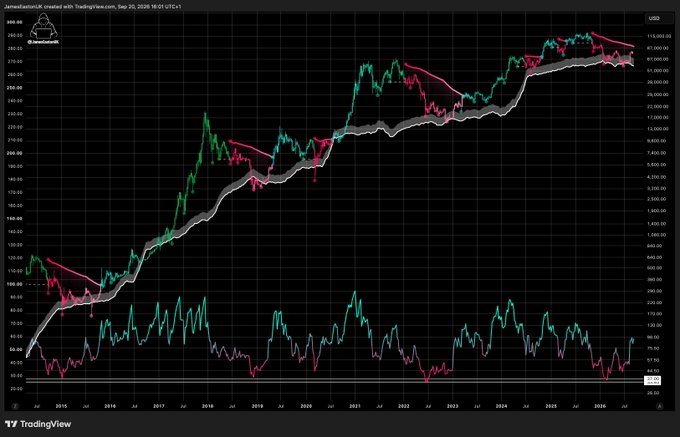Click the 13,000.00 label on right price scale
Screen dimensions: 680x437
[656, 129]
